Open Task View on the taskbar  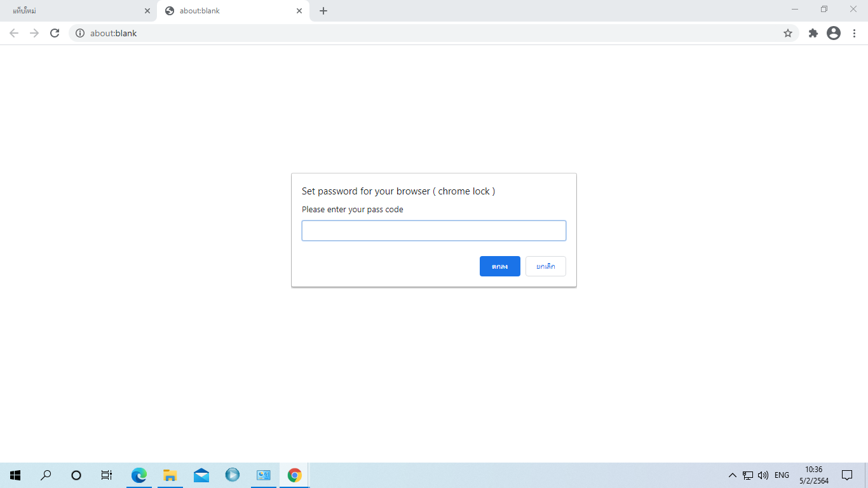click(107, 475)
